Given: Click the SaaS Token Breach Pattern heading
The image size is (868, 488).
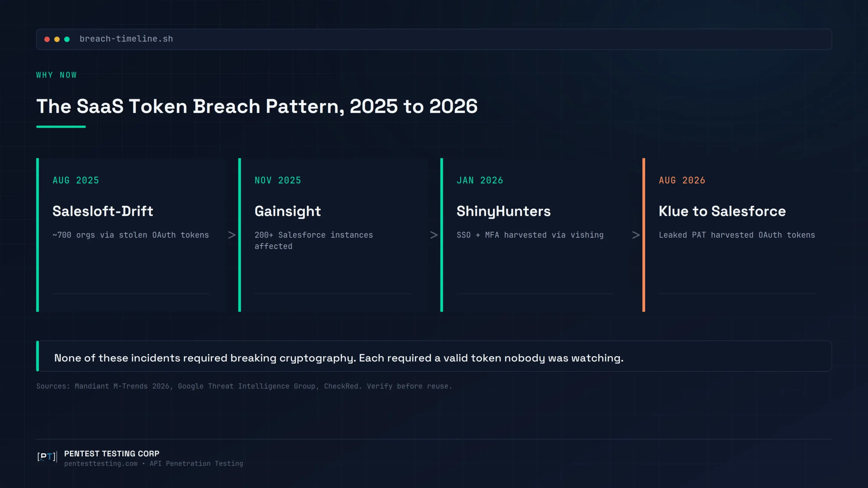Looking at the screenshot, I should click(x=257, y=106).
